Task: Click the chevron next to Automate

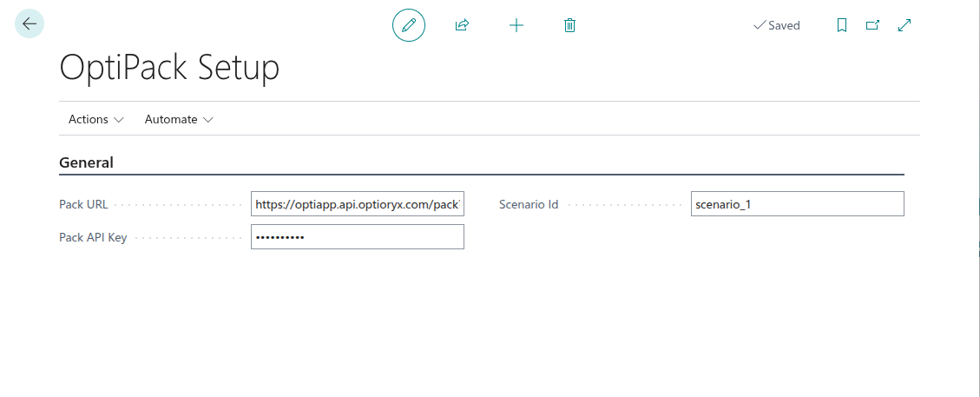Action: [x=208, y=120]
